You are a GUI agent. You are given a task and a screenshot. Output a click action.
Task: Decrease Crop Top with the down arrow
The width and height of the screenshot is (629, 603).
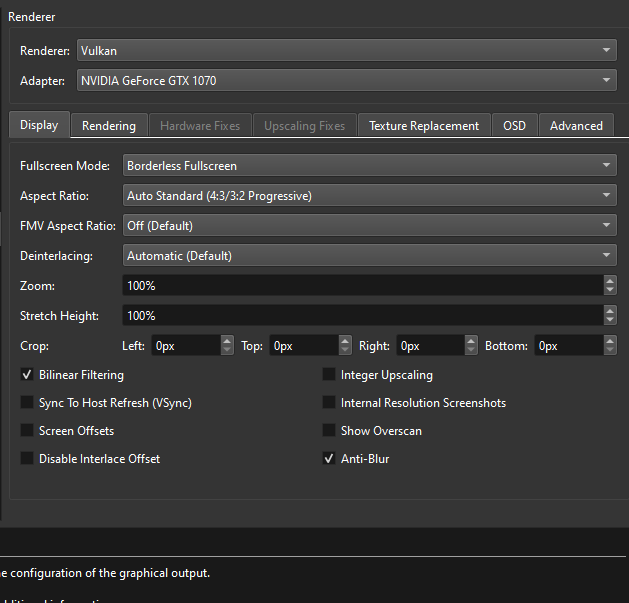(345, 350)
